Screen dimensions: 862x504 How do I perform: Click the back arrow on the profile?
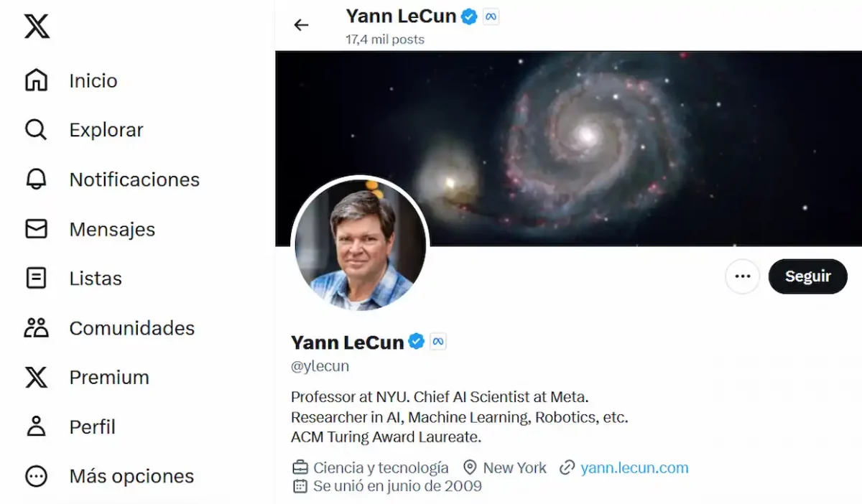pyautogui.click(x=302, y=24)
